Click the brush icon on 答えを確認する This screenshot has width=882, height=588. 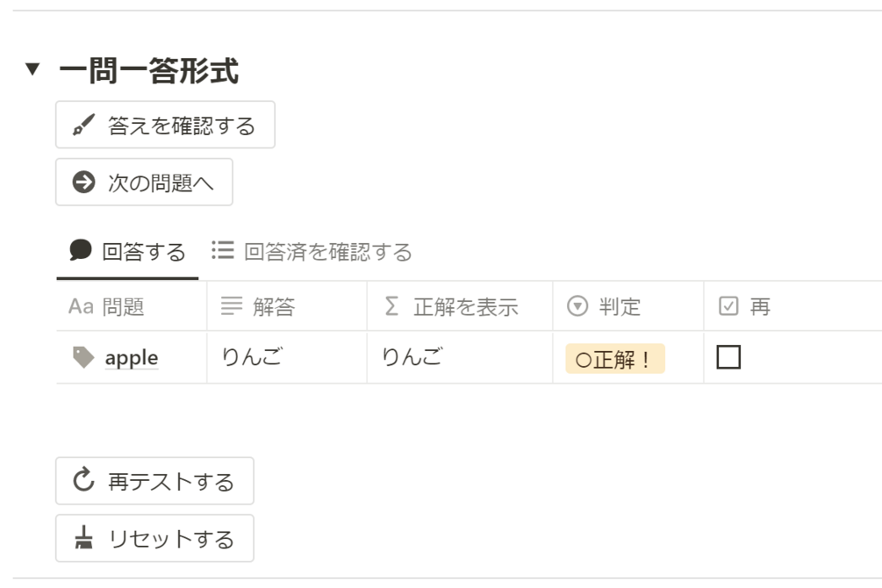pyautogui.click(x=83, y=125)
